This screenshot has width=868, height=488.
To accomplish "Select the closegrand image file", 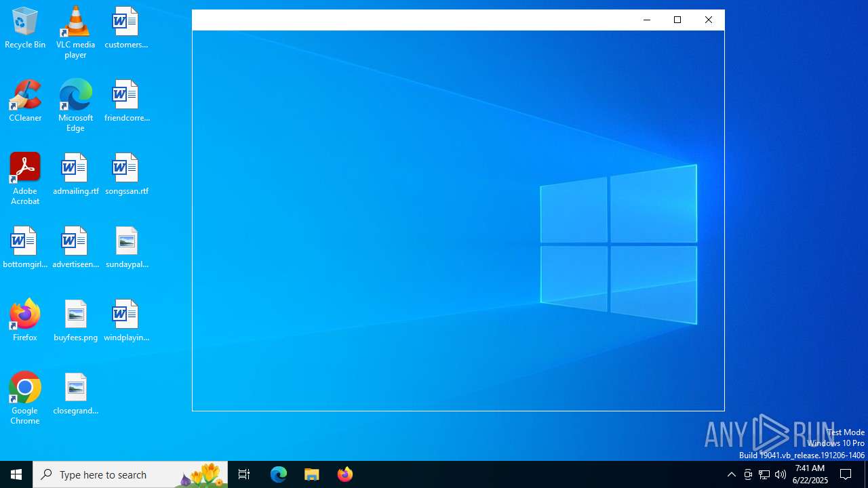I will click(x=75, y=394).
